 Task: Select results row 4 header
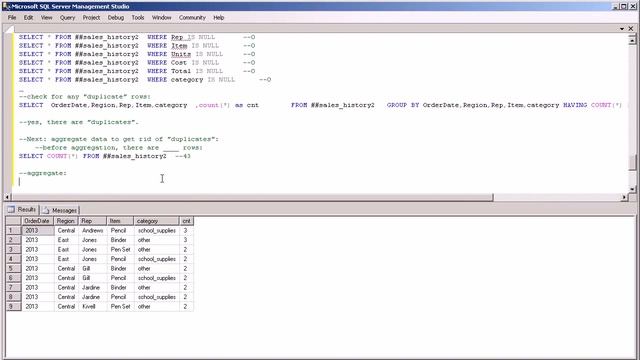pos(13,259)
